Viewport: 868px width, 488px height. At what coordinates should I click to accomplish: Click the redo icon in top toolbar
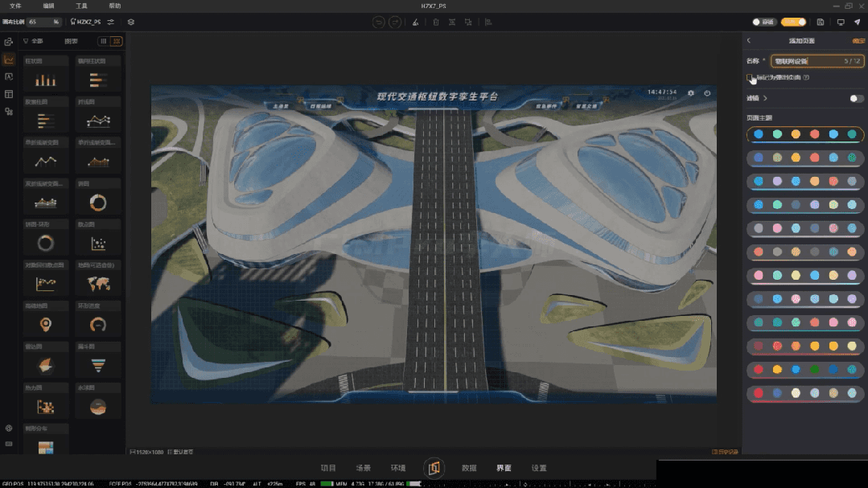click(x=395, y=23)
